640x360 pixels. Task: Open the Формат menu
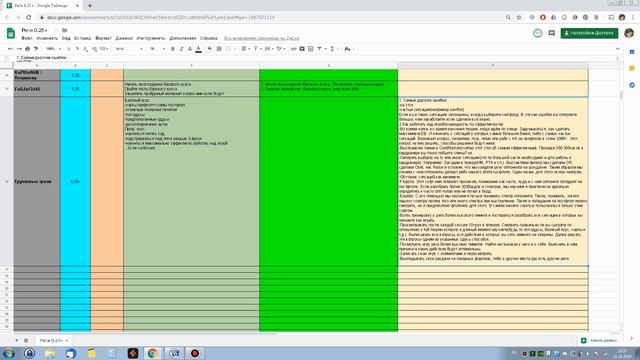click(x=103, y=38)
